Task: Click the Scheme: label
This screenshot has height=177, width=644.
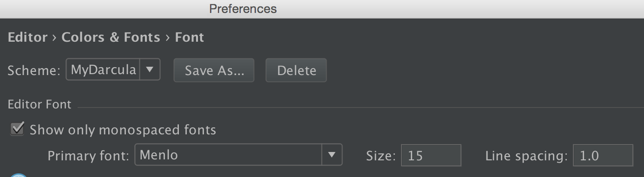Action: coord(34,70)
